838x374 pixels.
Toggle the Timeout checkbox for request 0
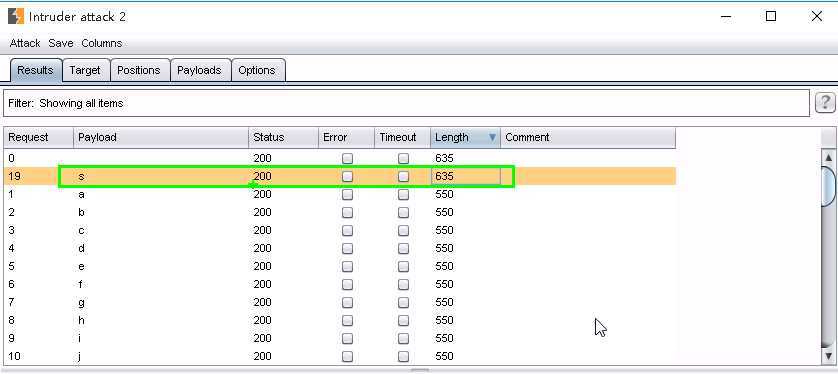tap(403, 158)
